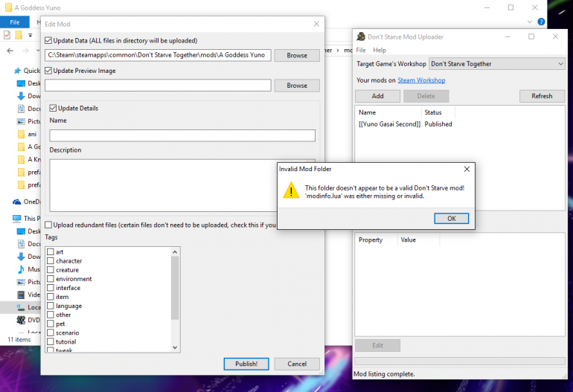Image resolution: width=573 pixels, height=392 pixels.
Task: Click Explorer back navigation arrow
Action: (10, 51)
